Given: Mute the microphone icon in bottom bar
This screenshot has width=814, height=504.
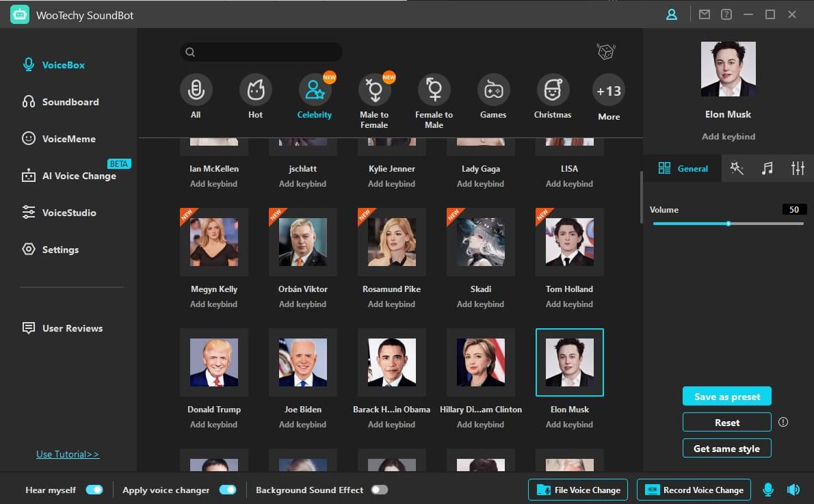Looking at the screenshot, I should coord(768,490).
